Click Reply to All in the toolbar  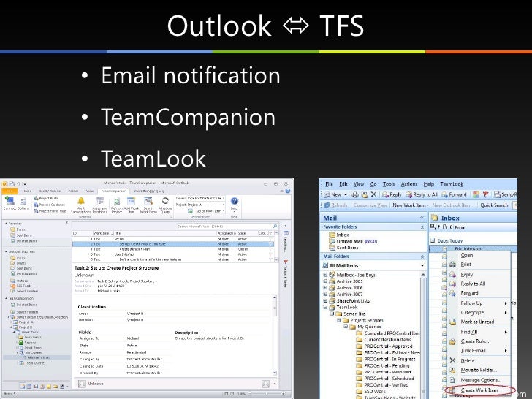pyautogui.click(x=422, y=194)
